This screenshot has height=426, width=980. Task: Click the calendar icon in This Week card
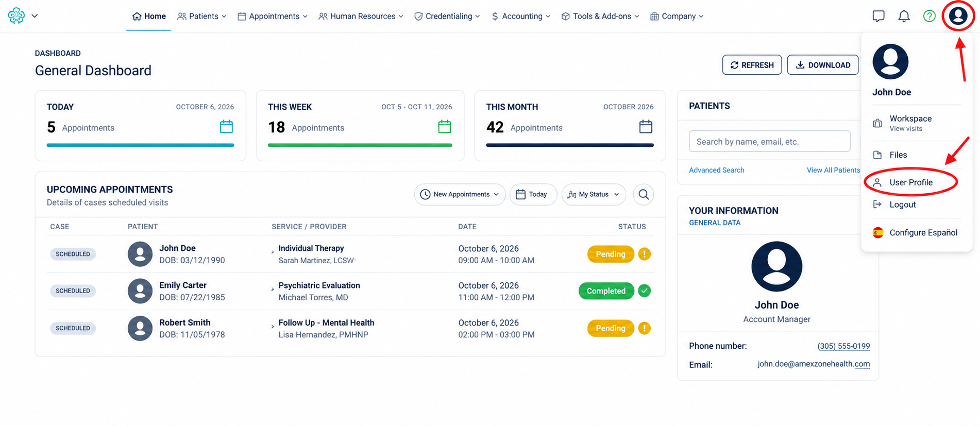[x=445, y=127]
